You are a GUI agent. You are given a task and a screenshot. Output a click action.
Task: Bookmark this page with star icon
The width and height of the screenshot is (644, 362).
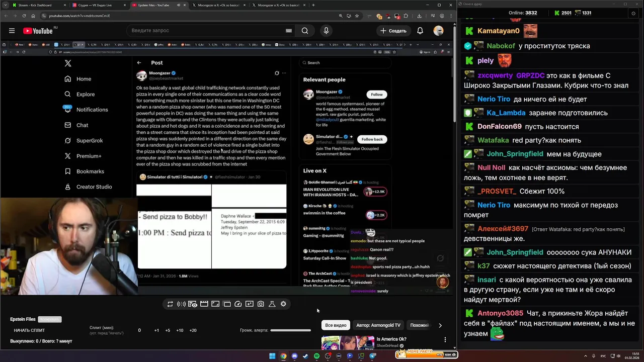357,16
